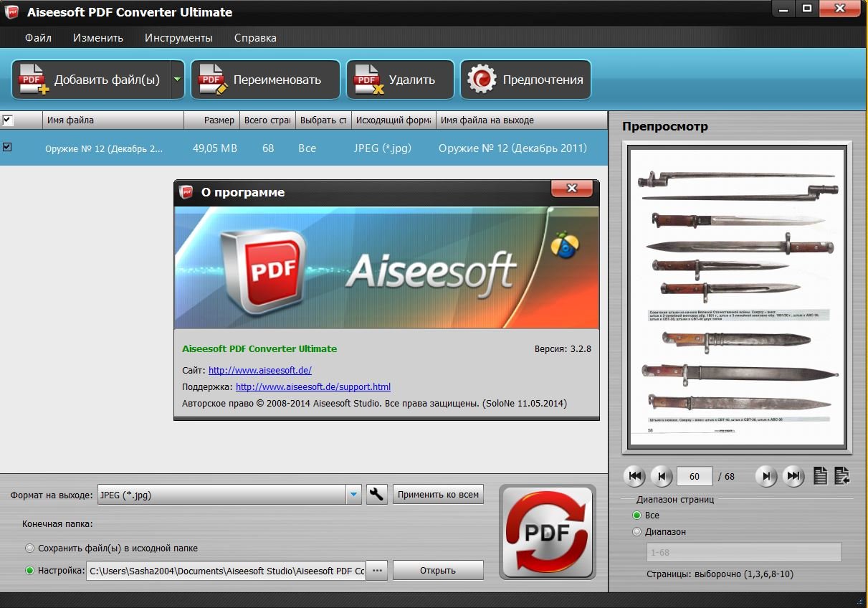Viewport: 868px width, 608px height.
Task: Go to previous page in preview
Action: 662,476
